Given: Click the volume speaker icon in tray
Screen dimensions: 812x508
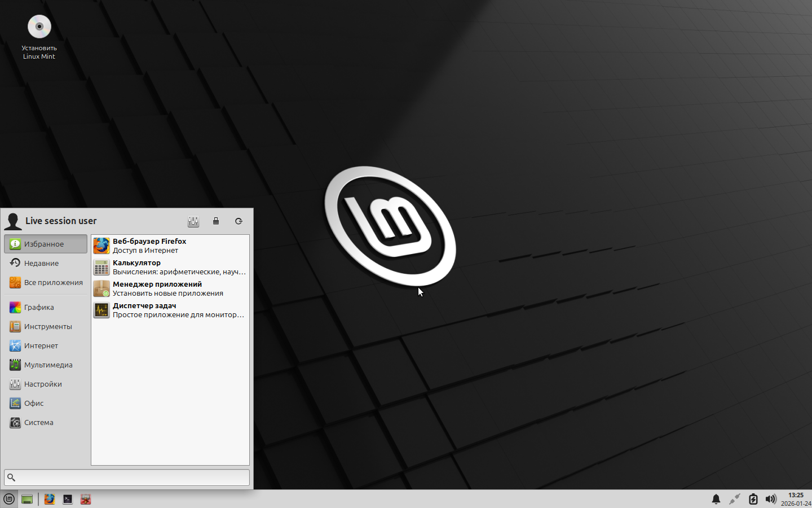Looking at the screenshot, I should pyautogui.click(x=770, y=499).
